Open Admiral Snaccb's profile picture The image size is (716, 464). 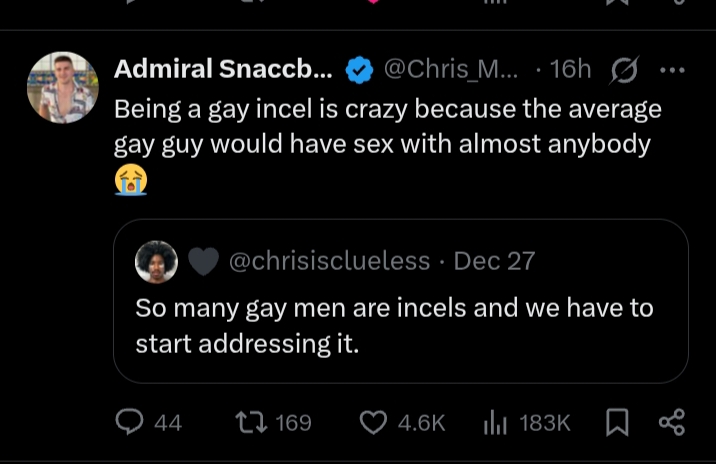[x=62, y=87]
